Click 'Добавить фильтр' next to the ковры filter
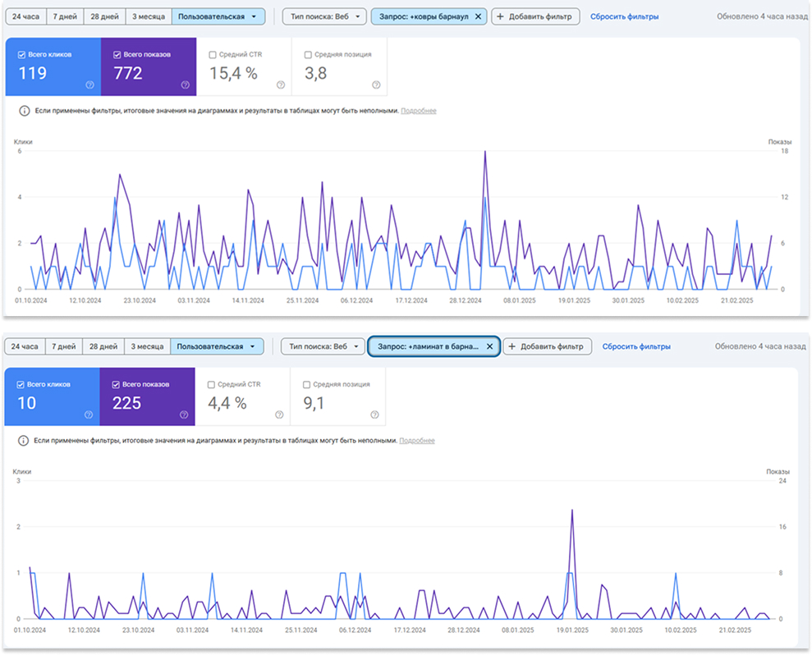 coord(535,16)
